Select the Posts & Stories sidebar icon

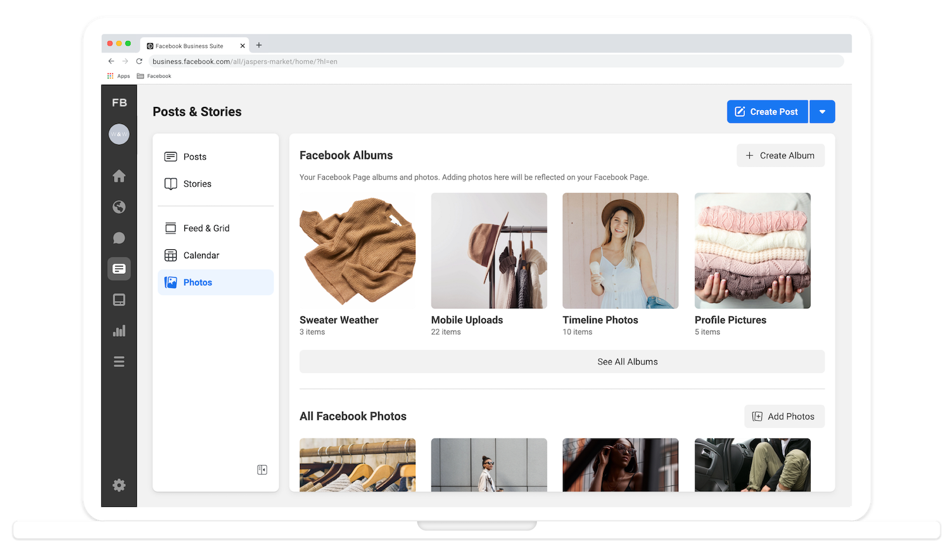pos(119,269)
